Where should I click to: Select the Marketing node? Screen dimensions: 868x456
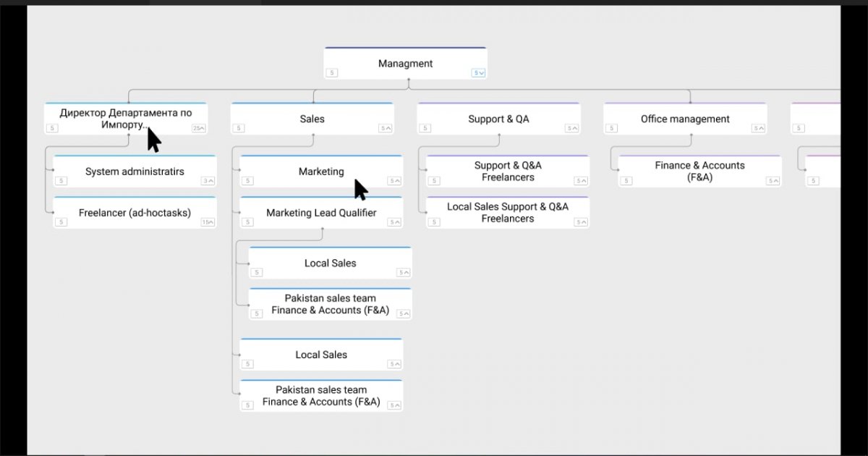click(321, 172)
